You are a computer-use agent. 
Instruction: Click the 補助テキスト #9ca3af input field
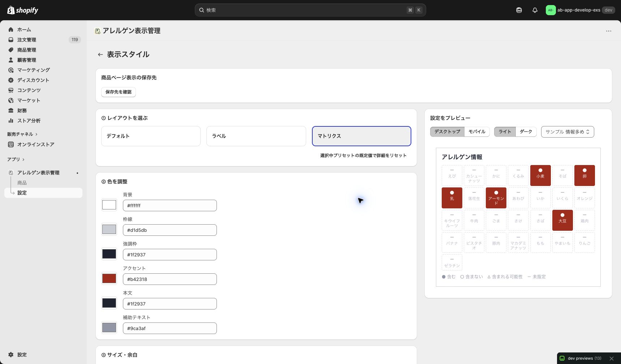coord(170,328)
